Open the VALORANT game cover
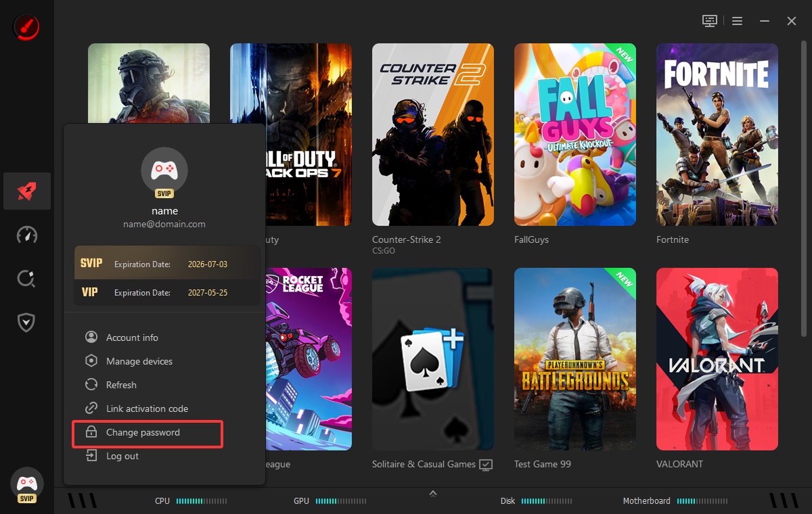The height and width of the screenshot is (514, 812). (x=717, y=359)
